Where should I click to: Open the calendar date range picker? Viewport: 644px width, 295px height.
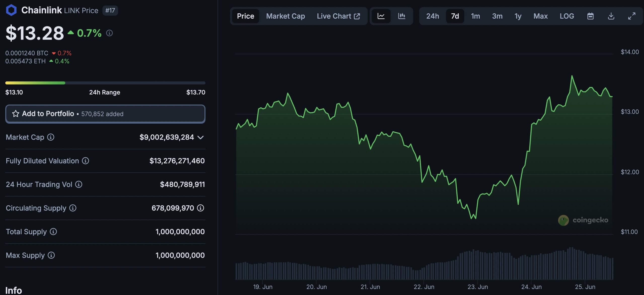(590, 16)
